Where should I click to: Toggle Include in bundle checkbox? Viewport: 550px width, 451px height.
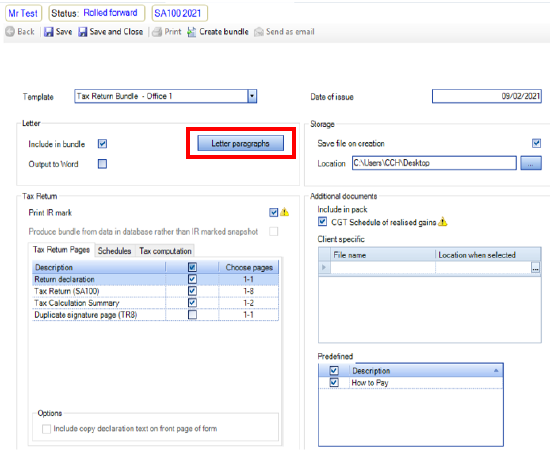point(102,144)
